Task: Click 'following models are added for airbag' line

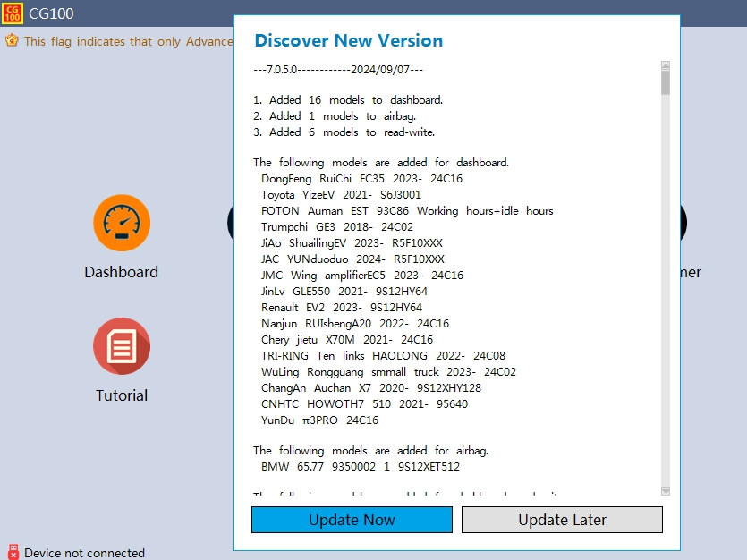Action: click(370, 451)
